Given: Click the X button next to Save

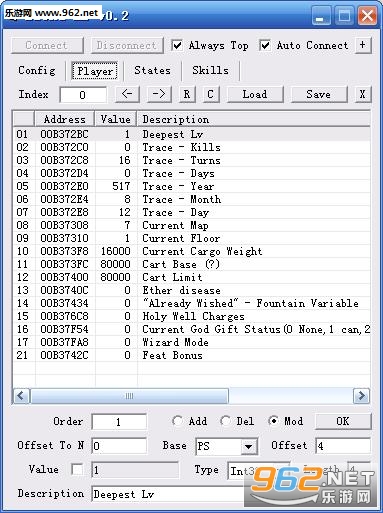Looking at the screenshot, I should coord(362,94).
